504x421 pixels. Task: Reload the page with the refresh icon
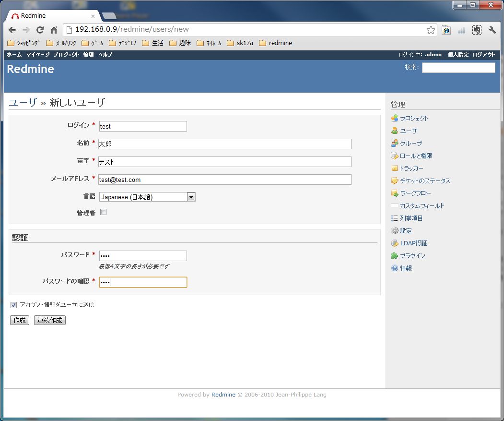pos(40,30)
